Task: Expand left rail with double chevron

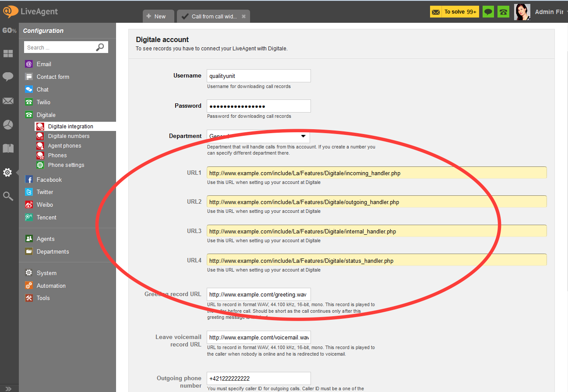Action: pos(8,388)
